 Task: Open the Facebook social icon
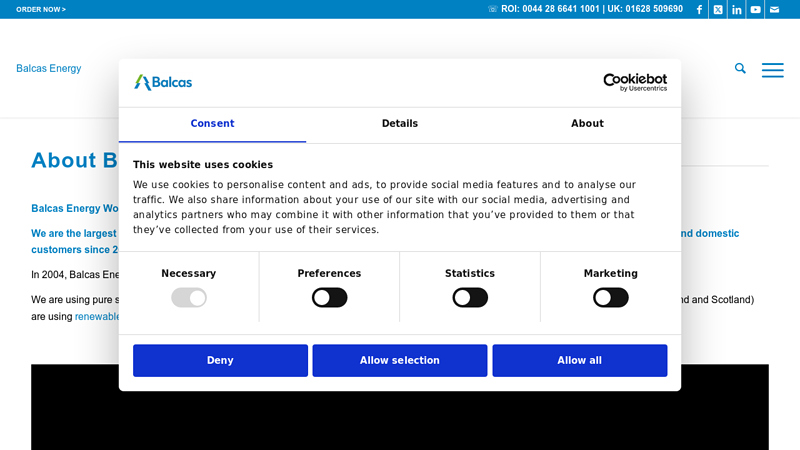tap(699, 9)
